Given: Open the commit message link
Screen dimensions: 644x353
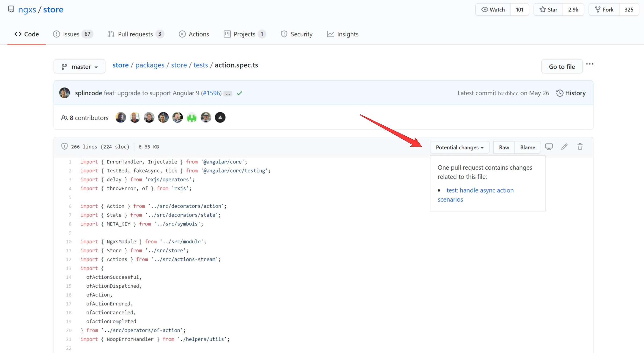Looking at the screenshot, I should (x=152, y=93).
